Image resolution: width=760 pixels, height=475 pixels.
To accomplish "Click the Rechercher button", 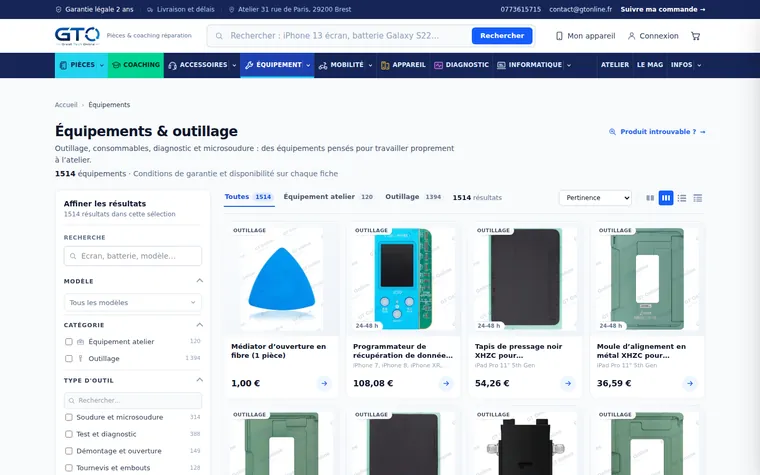I will tap(502, 36).
